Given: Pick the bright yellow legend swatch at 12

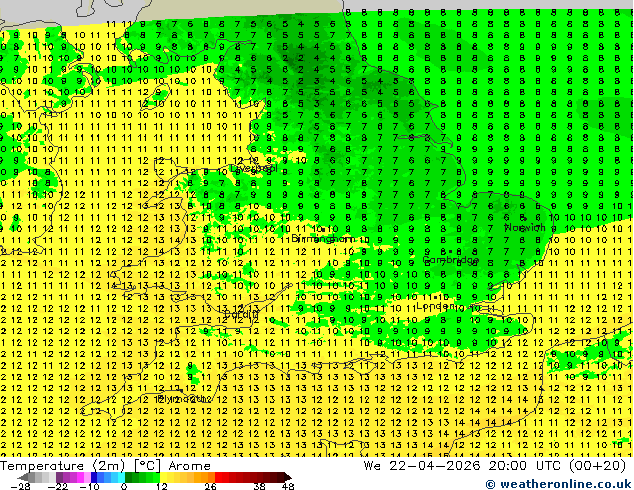Looking at the screenshot, I should pos(163,477).
